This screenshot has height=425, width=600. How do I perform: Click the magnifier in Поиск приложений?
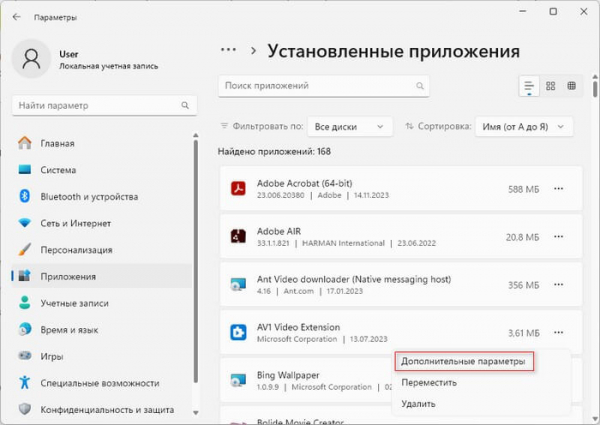[420, 86]
